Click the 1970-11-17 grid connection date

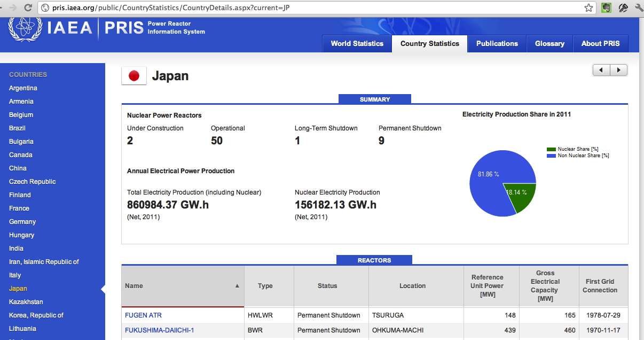point(602,330)
